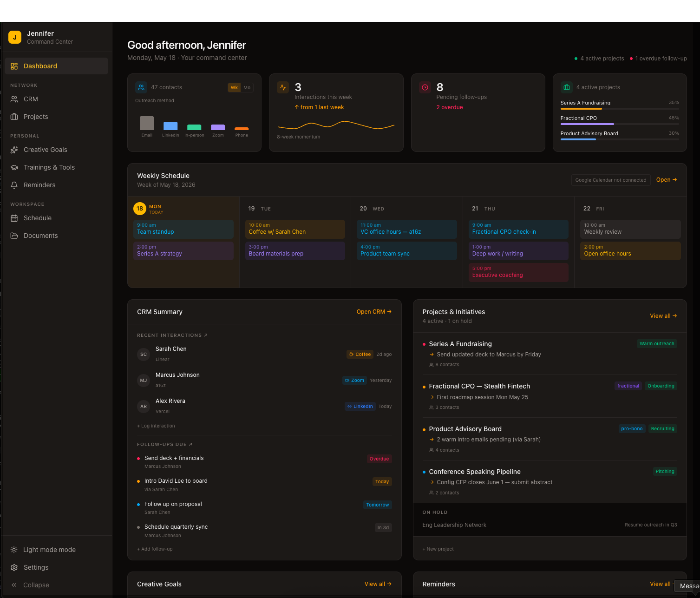Viewport: 700px width, 598px height.
Task: Click Sarah Chen SC avatar
Action: pyautogui.click(x=144, y=354)
